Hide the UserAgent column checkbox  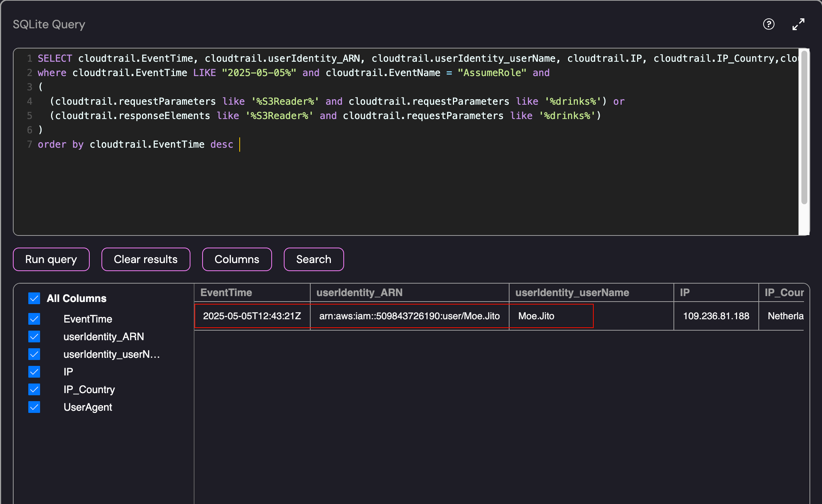click(x=34, y=407)
